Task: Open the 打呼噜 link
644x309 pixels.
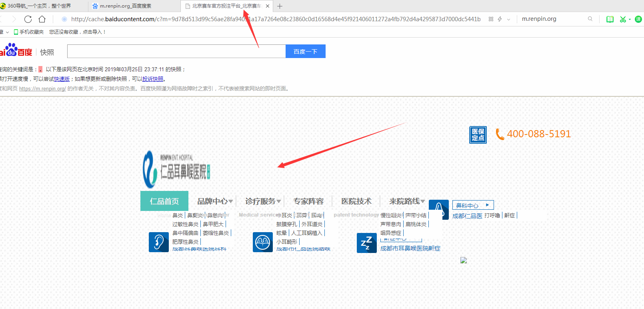Action: (492, 215)
